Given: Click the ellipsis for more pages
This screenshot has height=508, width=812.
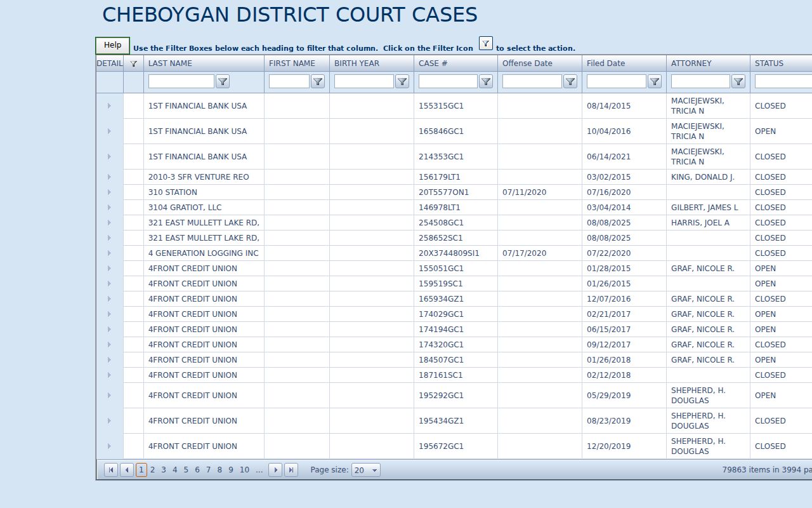Looking at the screenshot, I should [x=259, y=470].
